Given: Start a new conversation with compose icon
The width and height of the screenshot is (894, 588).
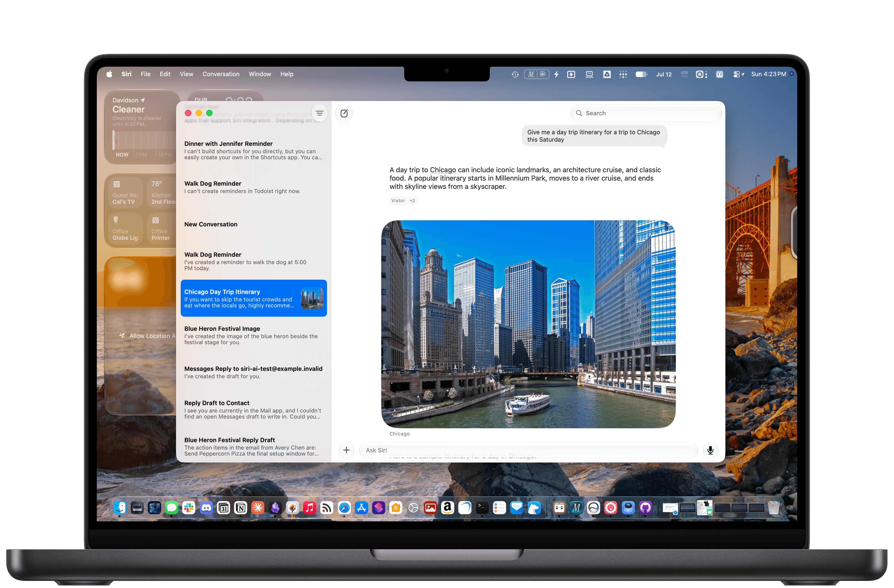Looking at the screenshot, I should pos(344,113).
